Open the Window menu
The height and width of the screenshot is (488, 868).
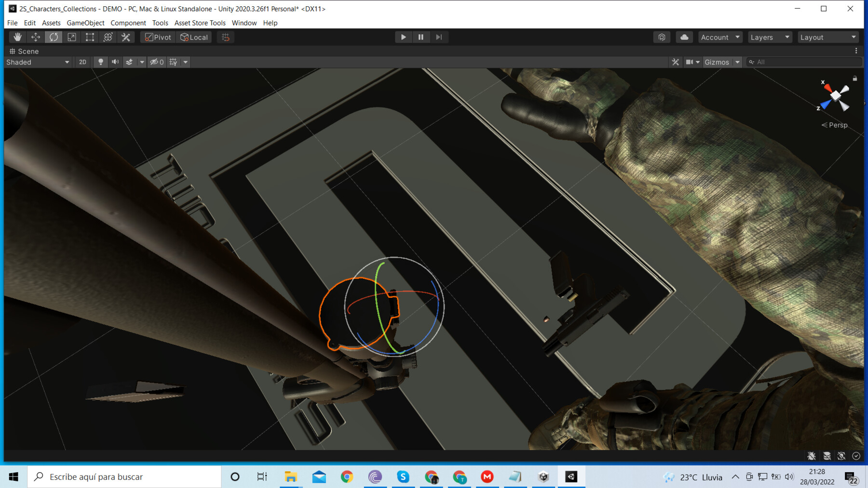(244, 23)
